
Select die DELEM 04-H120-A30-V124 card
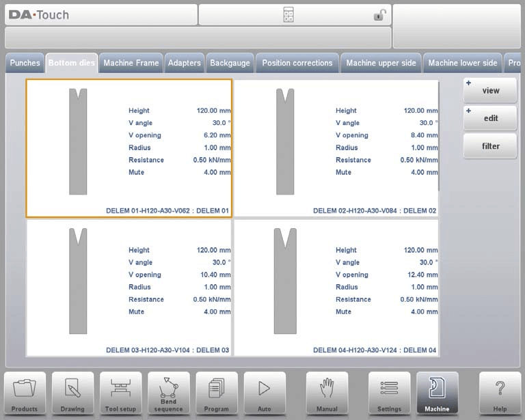[x=336, y=288]
